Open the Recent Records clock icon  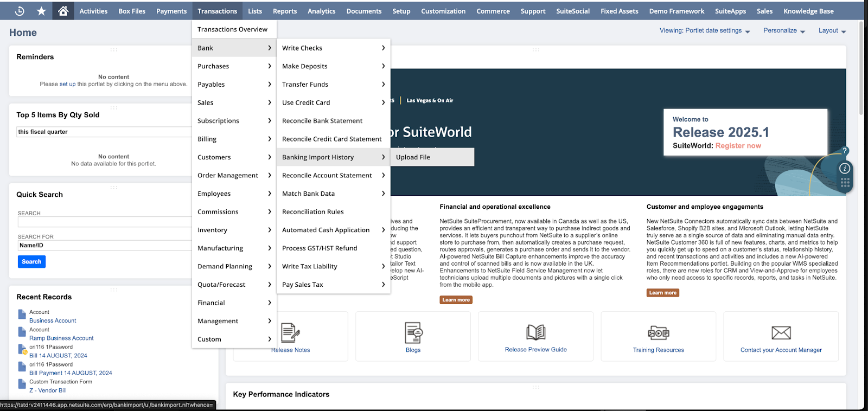click(x=20, y=11)
